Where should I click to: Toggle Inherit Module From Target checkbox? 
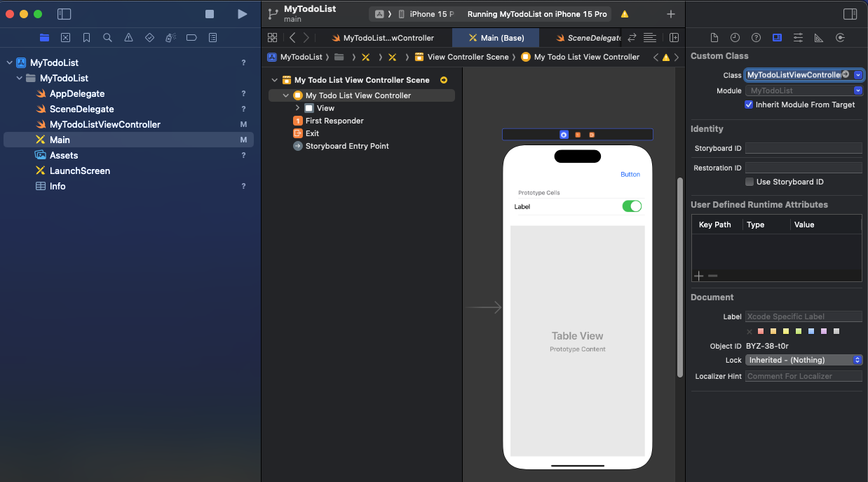pyautogui.click(x=749, y=105)
